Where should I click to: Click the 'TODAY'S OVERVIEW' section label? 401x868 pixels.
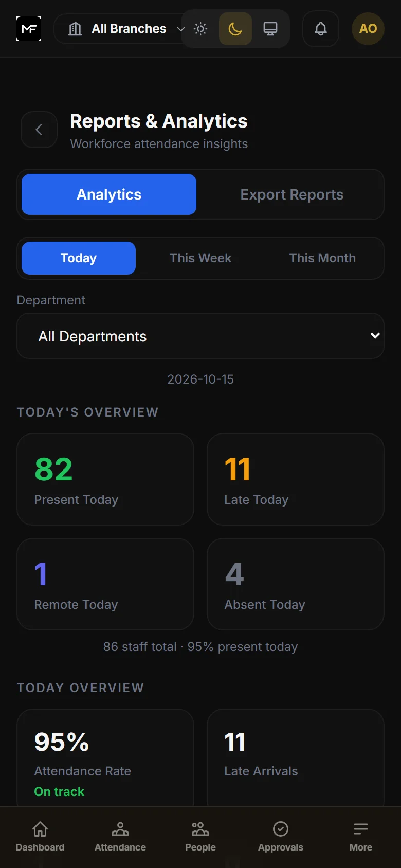[87, 412]
